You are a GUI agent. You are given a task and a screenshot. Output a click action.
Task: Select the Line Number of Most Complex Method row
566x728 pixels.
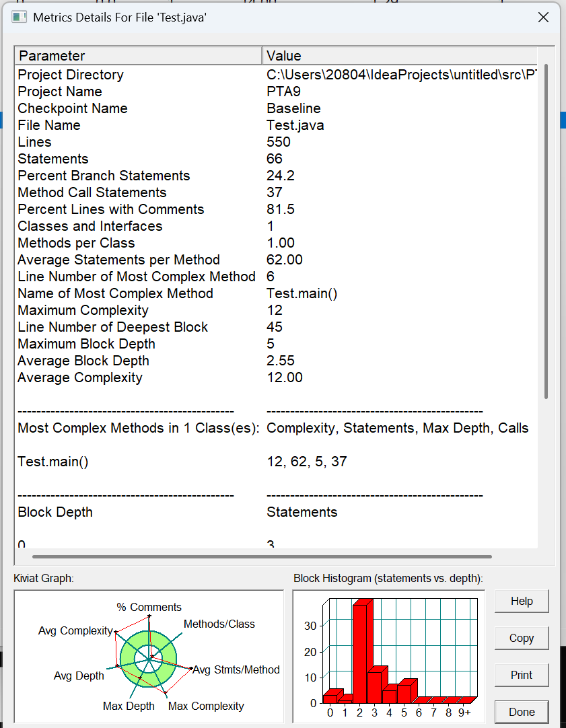[276, 277]
